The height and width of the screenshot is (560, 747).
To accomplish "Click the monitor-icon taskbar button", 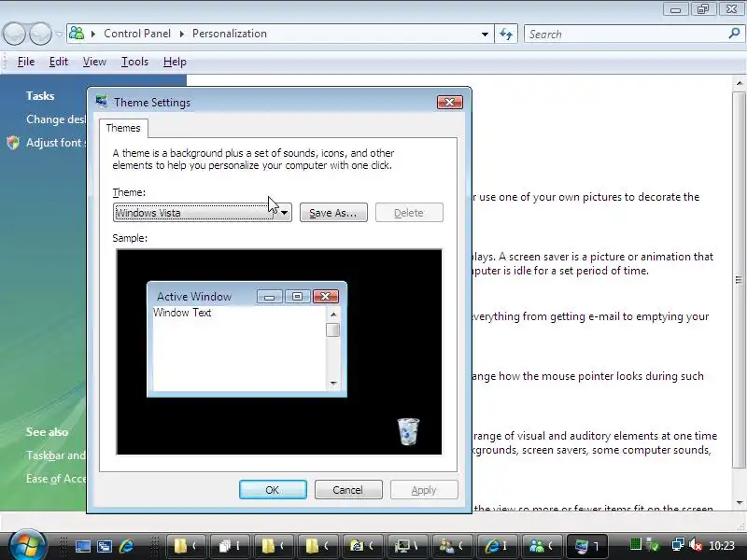I will (409, 546).
